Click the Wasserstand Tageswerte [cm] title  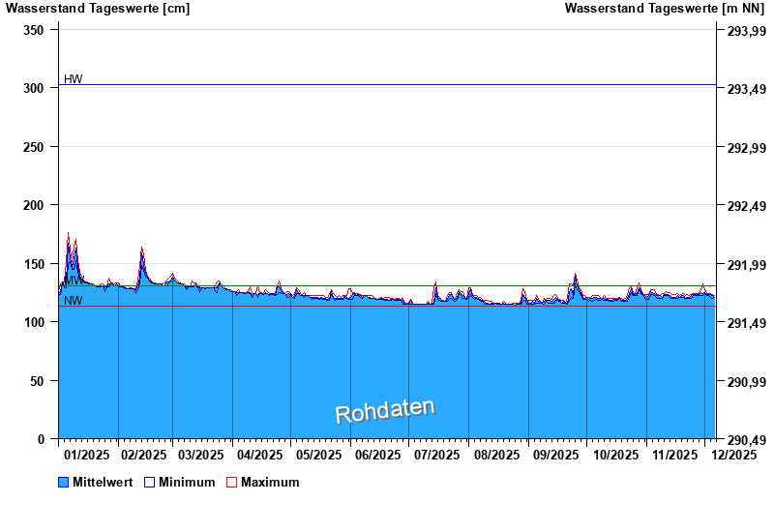pos(98,9)
